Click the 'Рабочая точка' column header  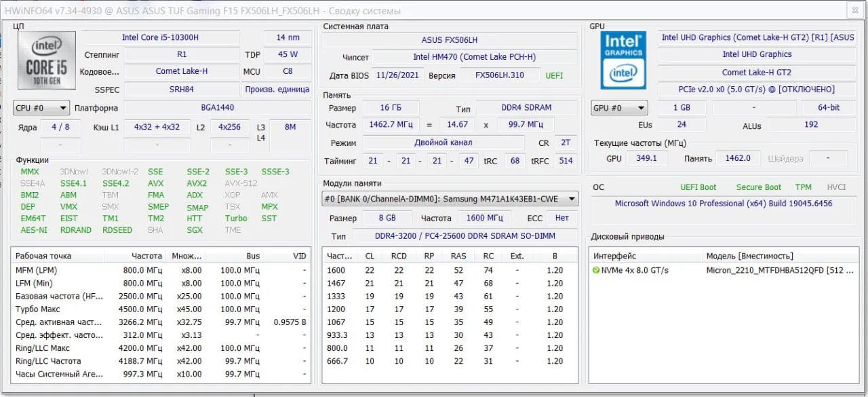pos(43,256)
